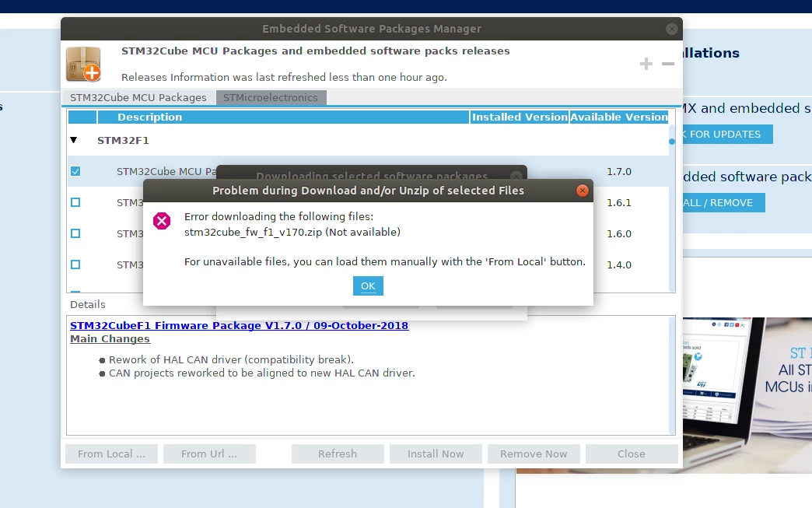Open STM32CubeF1 Firmware Package V1.7.0 link
The height and width of the screenshot is (508, 812).
240,325
